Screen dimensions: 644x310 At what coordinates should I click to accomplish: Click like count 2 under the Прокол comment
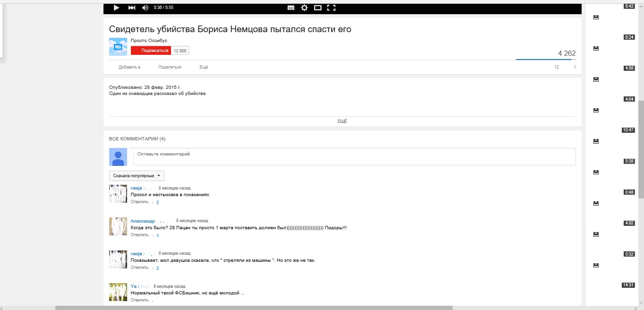pyautogui.click(x=158, y=202)
